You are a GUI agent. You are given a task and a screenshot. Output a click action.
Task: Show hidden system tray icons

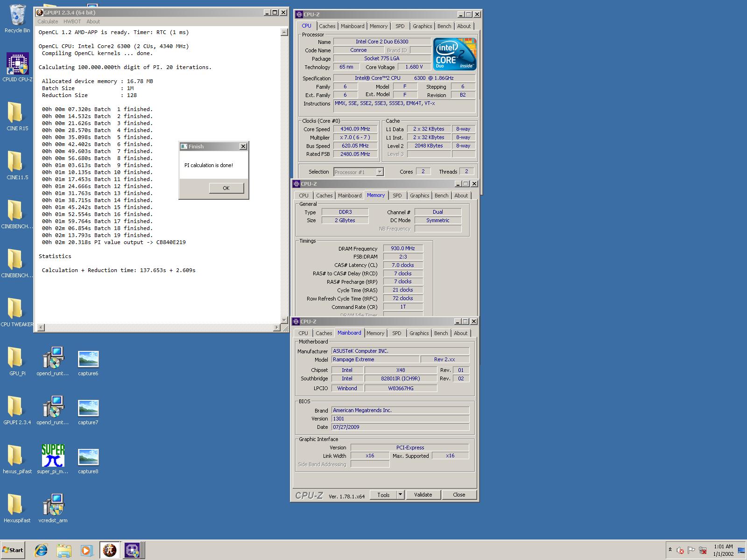tap(670, 550)
